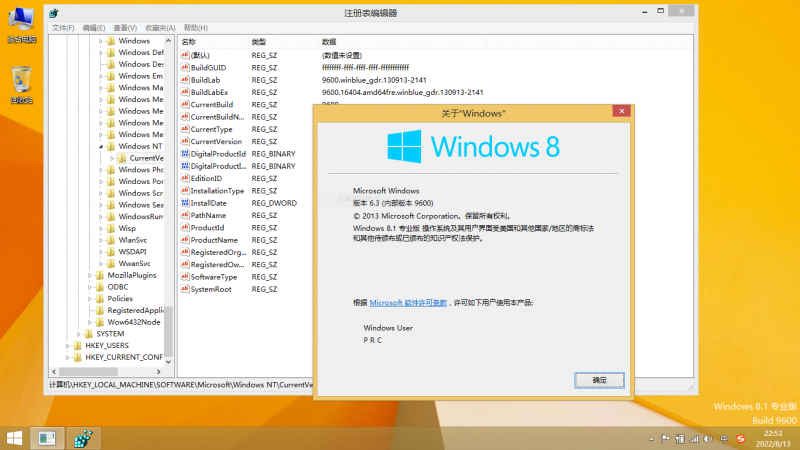This screenshot has width=800, height=450.
Task: Click the Action Center flag tray icon
Action: point(666,439)
